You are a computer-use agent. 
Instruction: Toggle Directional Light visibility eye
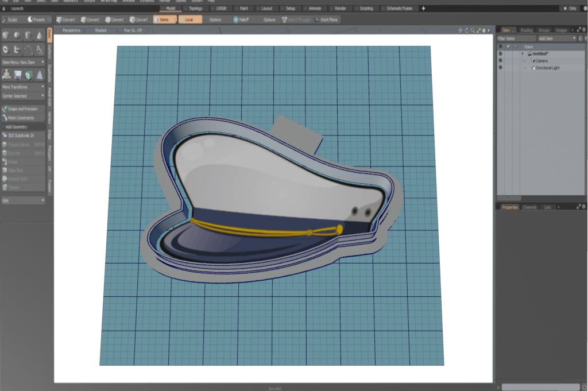coord(500,68)
